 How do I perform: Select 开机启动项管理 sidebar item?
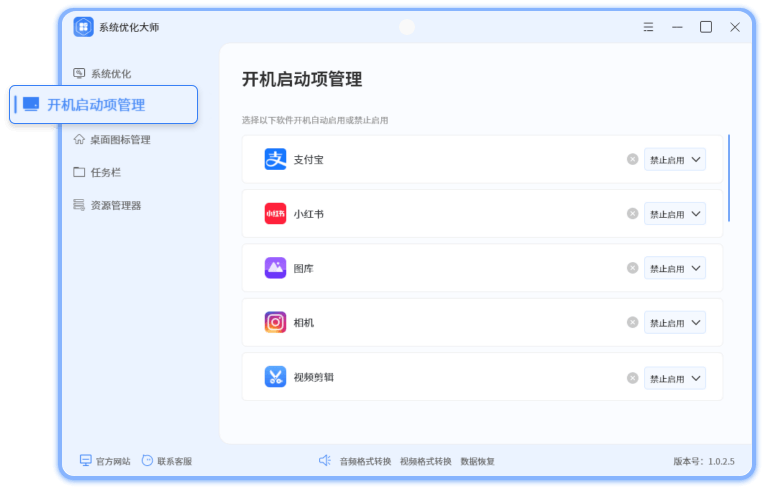click(103, 104)
